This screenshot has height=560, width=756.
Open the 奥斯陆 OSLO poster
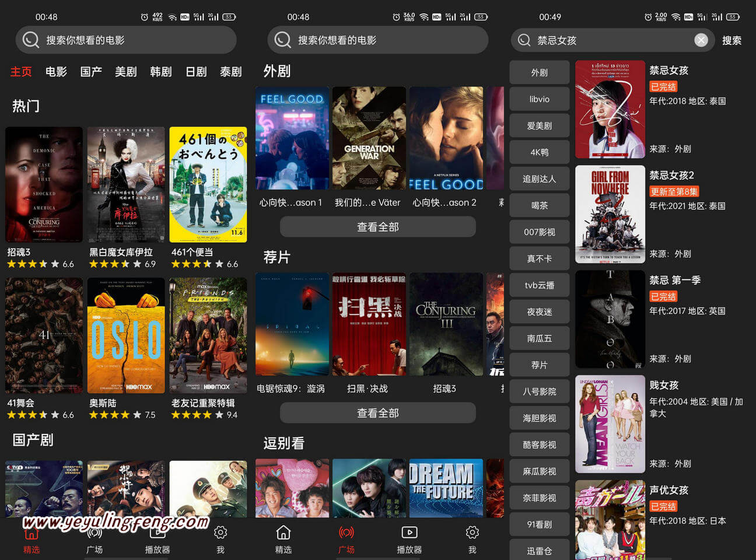click(x=126, y=335)
